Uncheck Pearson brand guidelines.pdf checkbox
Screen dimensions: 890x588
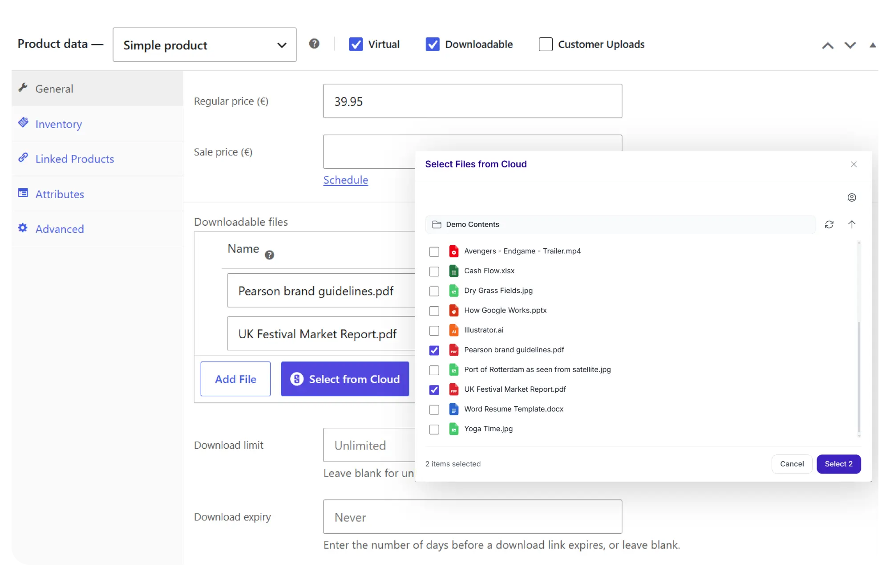434,350
